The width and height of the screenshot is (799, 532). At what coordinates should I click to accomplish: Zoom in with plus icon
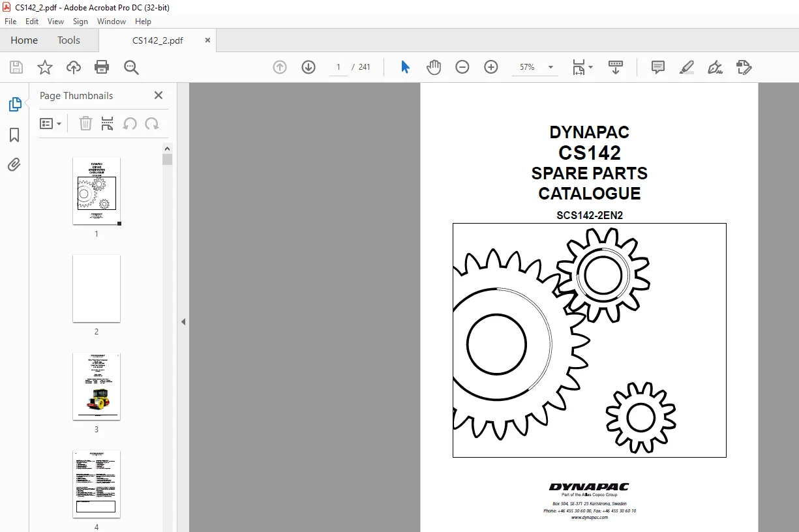point(491,67)
